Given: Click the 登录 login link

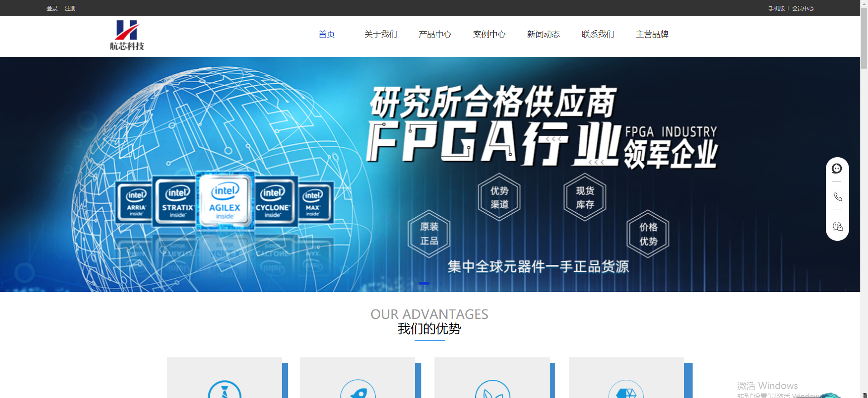Looking at the screenshot, I should click(x=52, y=8).
